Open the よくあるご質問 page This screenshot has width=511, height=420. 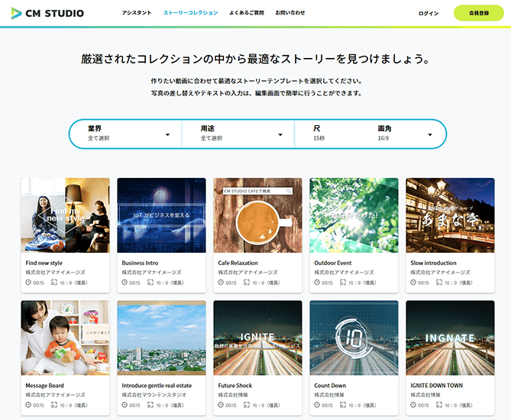pos(247,13)
